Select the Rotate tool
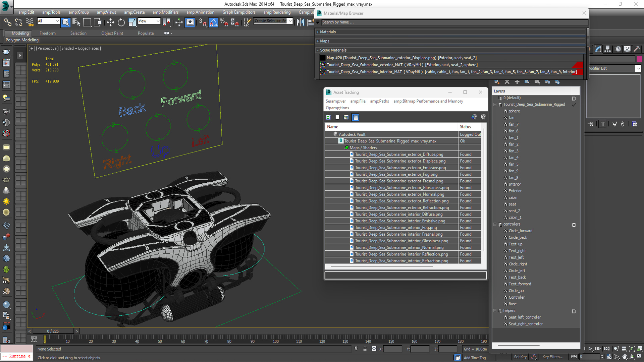Viewport: 644px width, 362px height. [121, 22]
